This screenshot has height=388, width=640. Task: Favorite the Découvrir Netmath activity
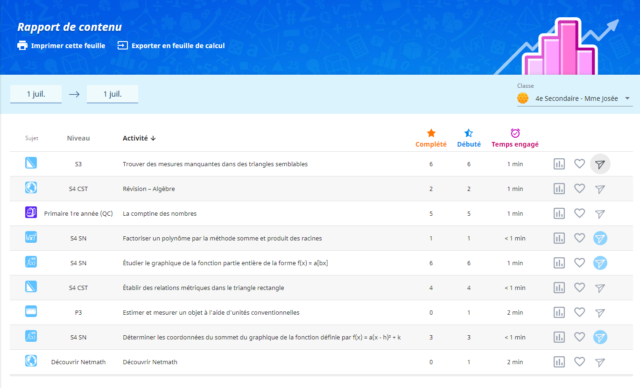click(579, 362)
